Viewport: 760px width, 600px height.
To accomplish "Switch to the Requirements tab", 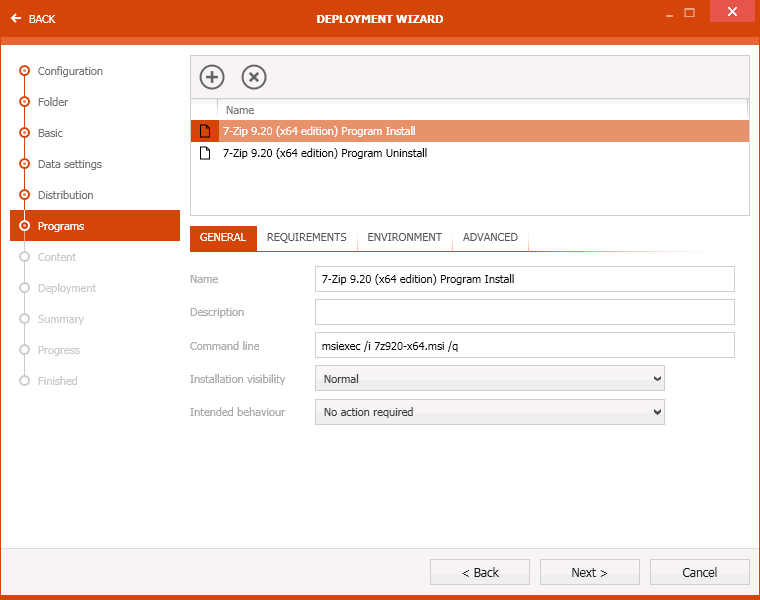I will click(306, 238).
